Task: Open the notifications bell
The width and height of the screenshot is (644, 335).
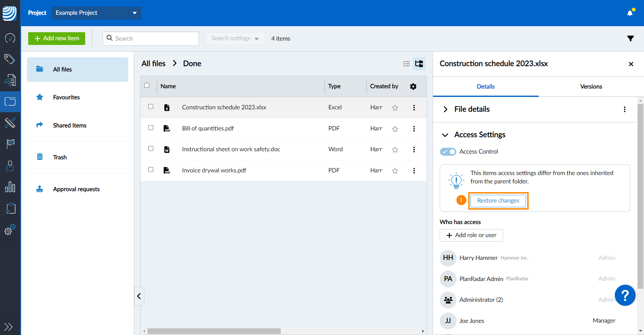Action: pyautogui.click(x=630, y=13)
